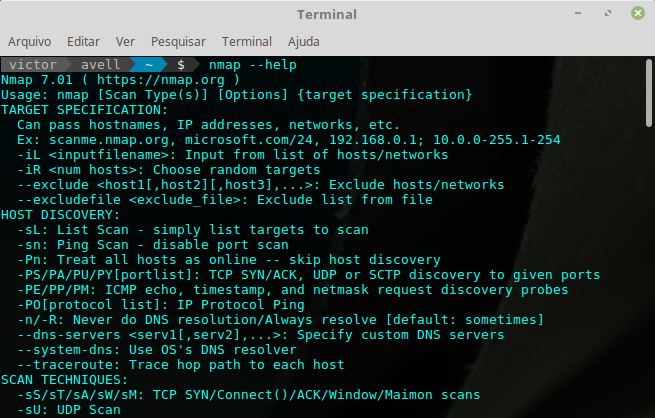Click the SCAN TECHNIQUES heading line

[x=64, y=380]
